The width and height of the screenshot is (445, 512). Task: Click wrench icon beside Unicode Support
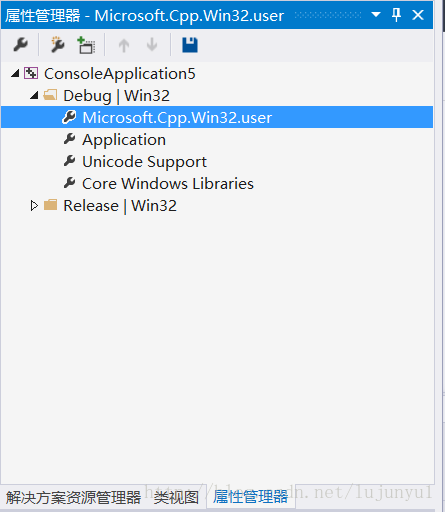point(69,161)
